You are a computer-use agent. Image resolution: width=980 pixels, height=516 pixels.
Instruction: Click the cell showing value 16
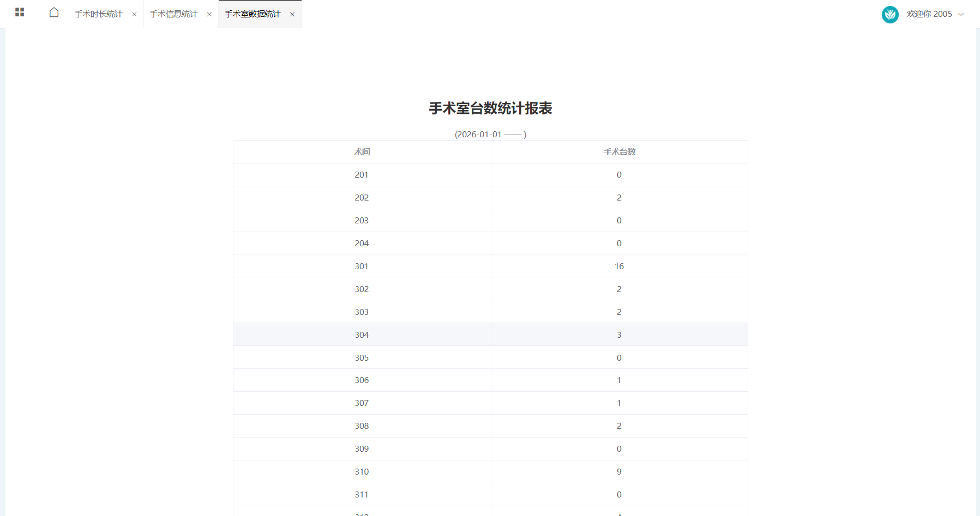(x=619, y=266)
